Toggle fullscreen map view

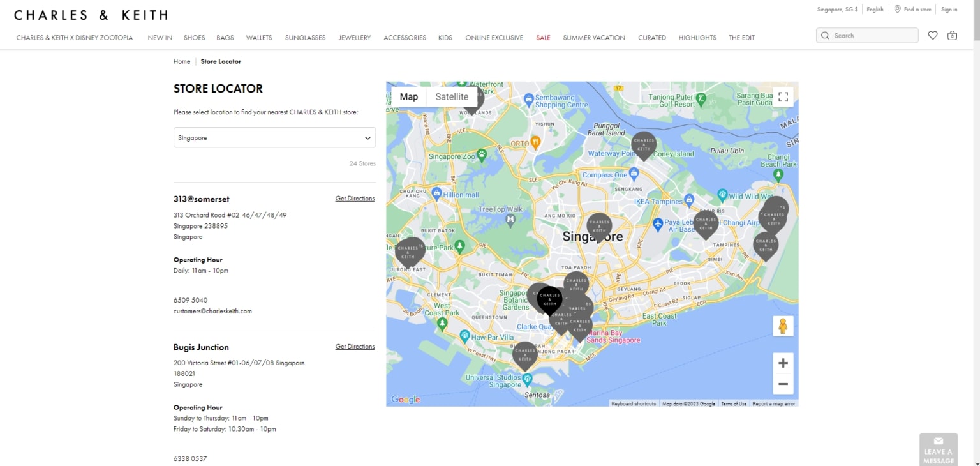pos(783,97)
